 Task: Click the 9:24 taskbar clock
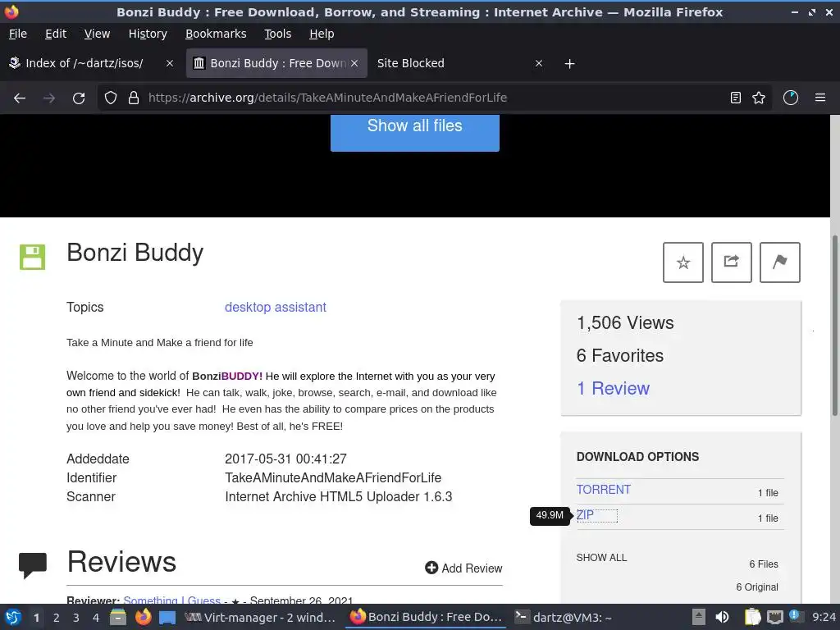click(x=824, y=617)
